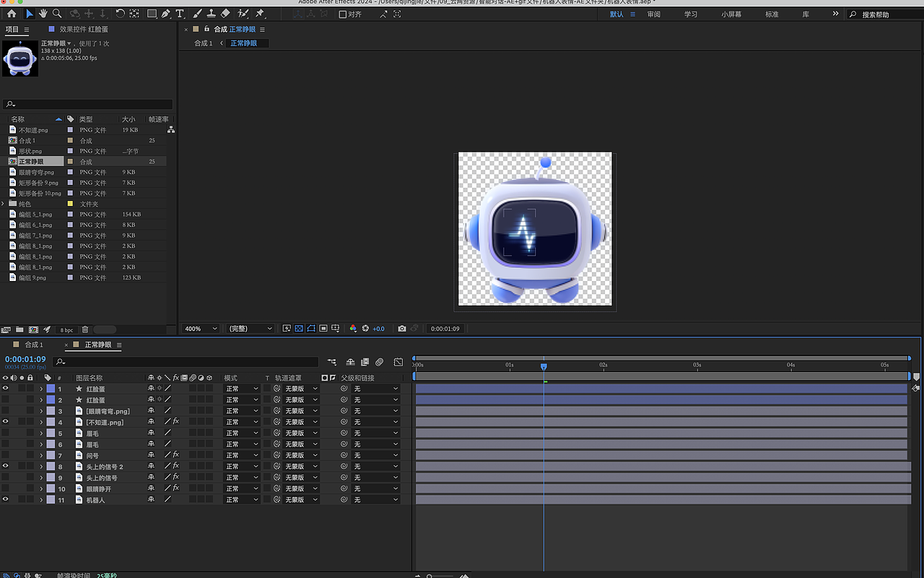Hide layer 11 机器人
924x578 pixels.
point(6,499)
